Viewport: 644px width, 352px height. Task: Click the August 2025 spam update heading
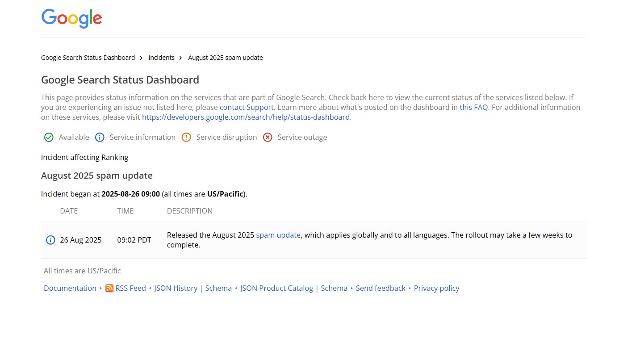tap(97, 176)
